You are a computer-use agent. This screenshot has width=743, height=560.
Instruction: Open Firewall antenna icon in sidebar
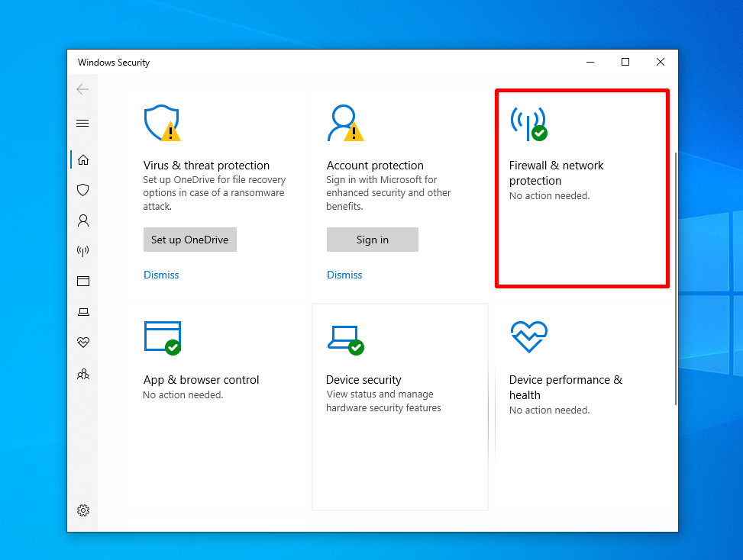pyautogui.click(x=83, y=251)
